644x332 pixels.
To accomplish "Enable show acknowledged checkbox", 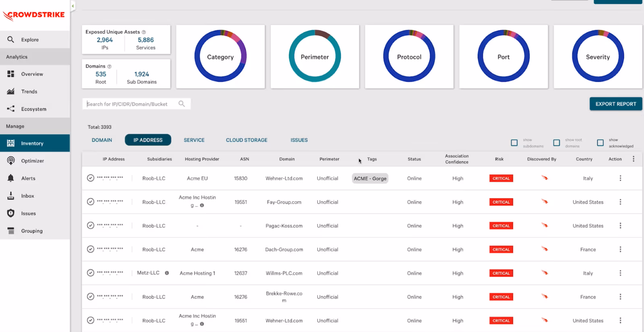I will (x=600, y=143).
